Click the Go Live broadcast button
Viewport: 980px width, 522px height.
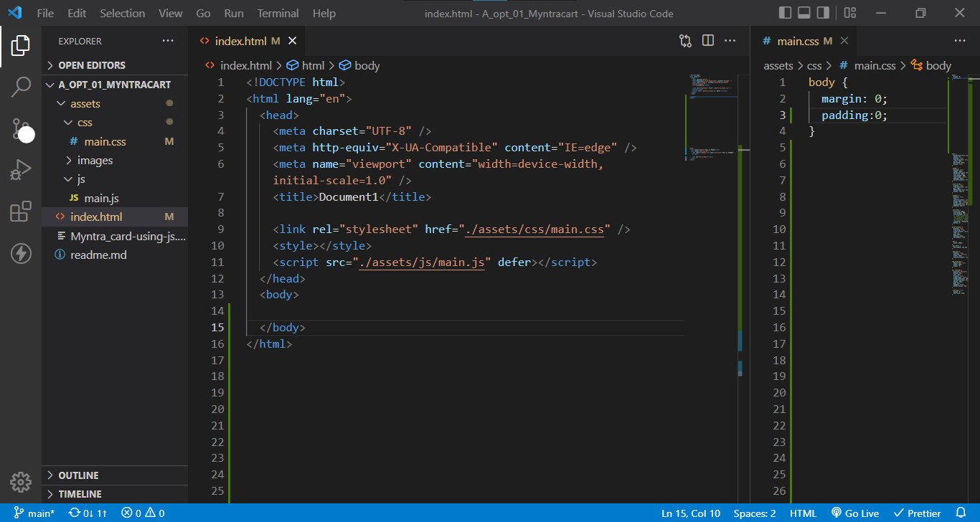pos(855,513)
